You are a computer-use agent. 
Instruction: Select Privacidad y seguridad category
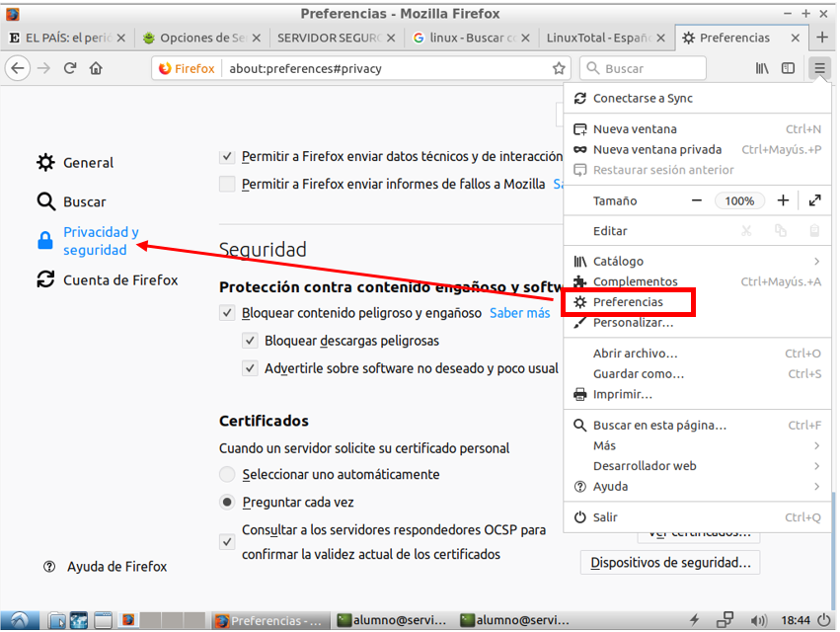(89, 241)
